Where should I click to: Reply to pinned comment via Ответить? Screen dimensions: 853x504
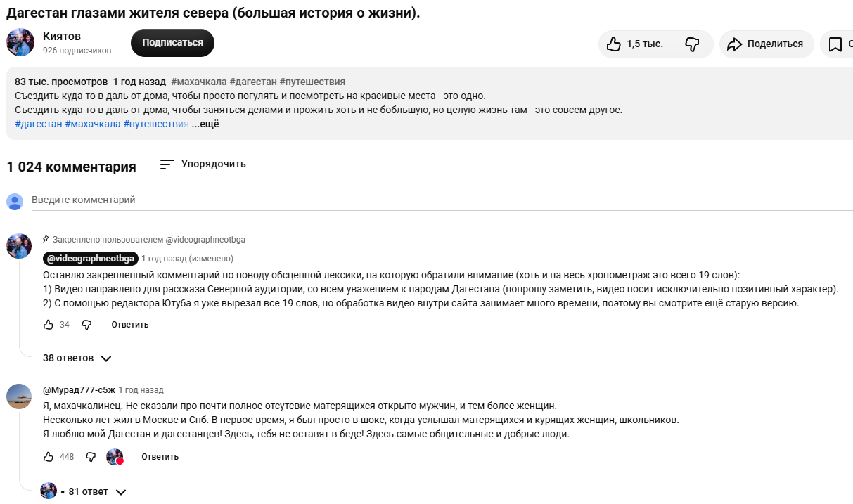pos(130,325)
